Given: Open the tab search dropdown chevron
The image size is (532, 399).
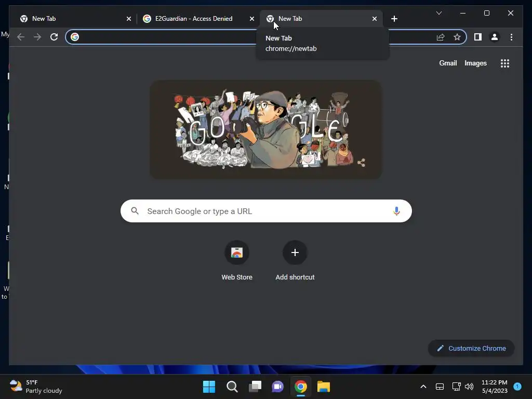Looking at the screenshot, I should [438, 13].
